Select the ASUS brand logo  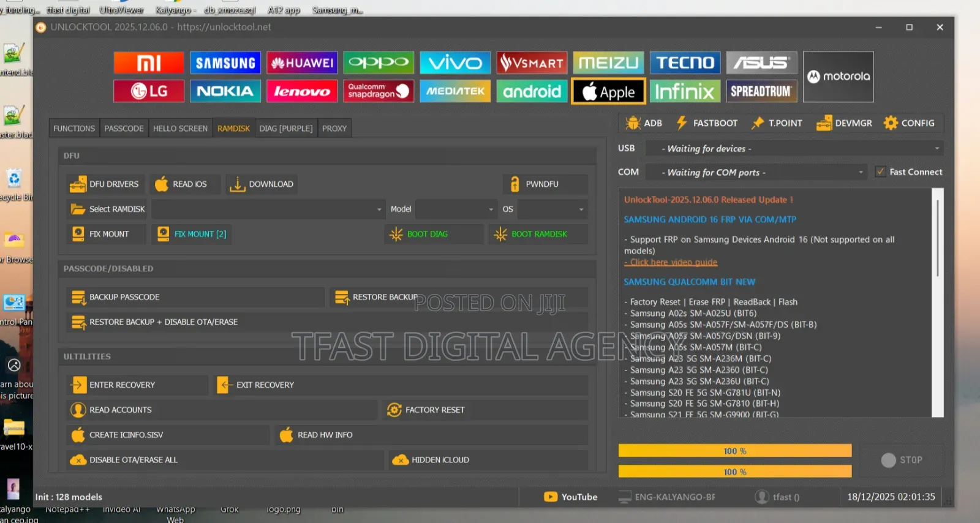(761, 62)
